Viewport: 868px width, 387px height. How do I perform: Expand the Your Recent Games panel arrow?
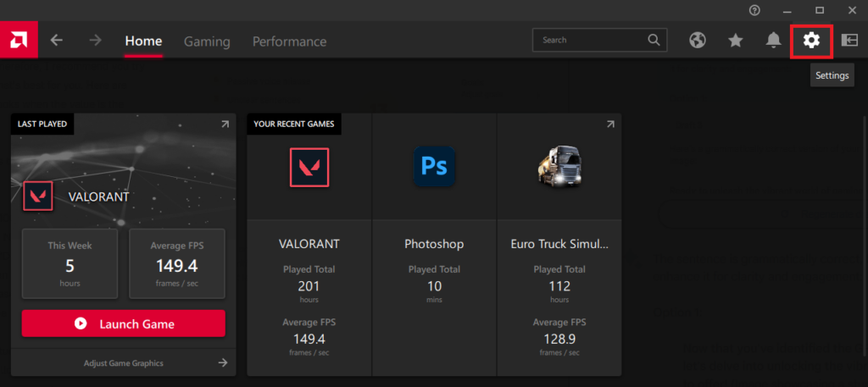coord(610,124)
